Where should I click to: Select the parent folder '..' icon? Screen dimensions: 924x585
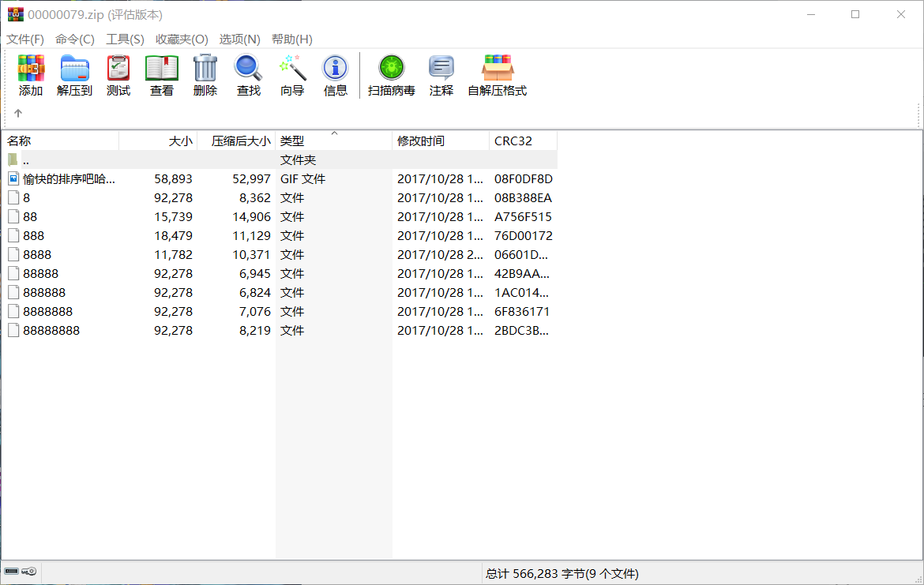click(x=13, y=159)
